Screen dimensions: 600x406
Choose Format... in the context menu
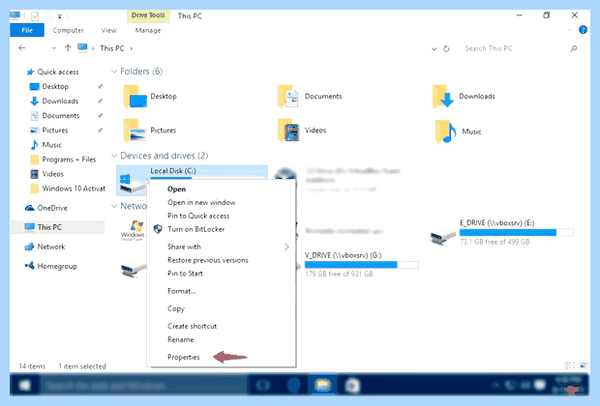tap(182, 291)
